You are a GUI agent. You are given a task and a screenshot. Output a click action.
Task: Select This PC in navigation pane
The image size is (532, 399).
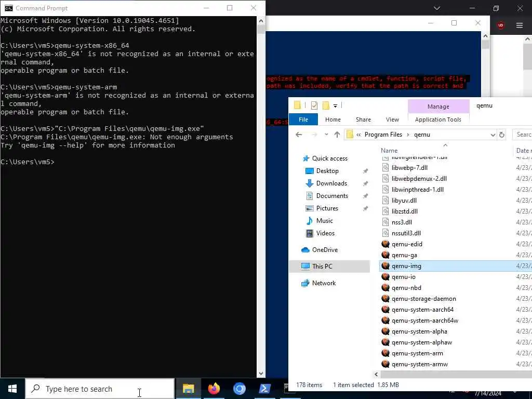click(329, 267)
